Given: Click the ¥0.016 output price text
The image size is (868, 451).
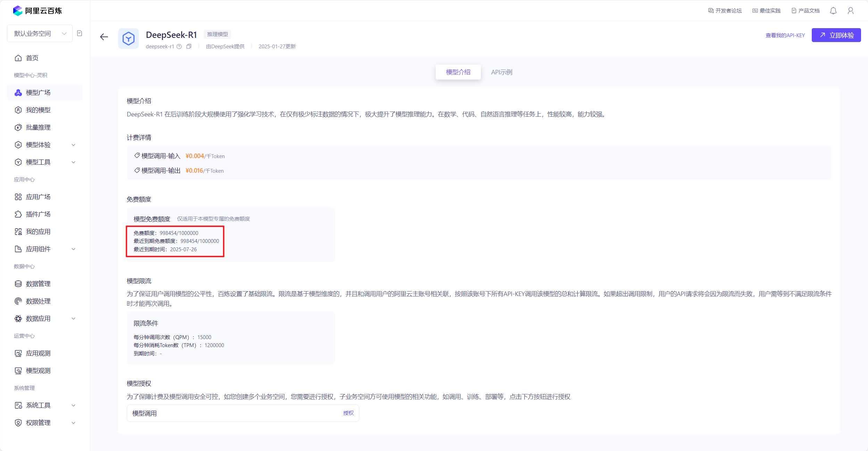Looking at the screenshot, I should [194, 171].
